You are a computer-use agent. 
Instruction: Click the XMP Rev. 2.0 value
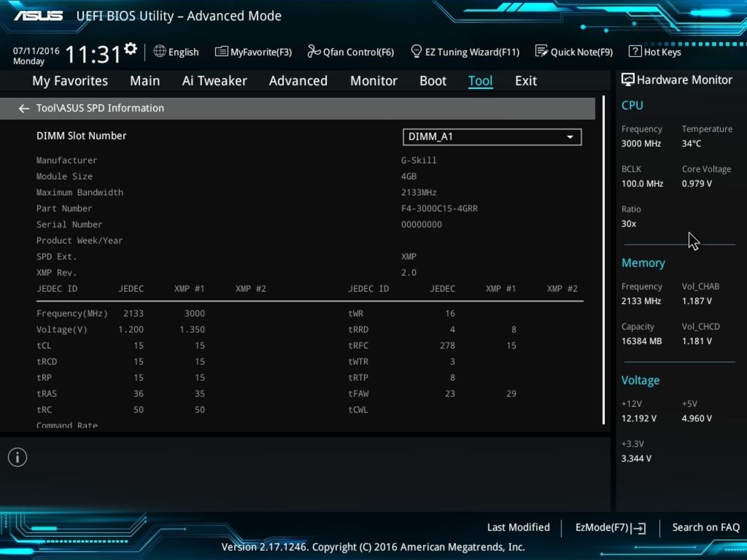tap(409, 273)
